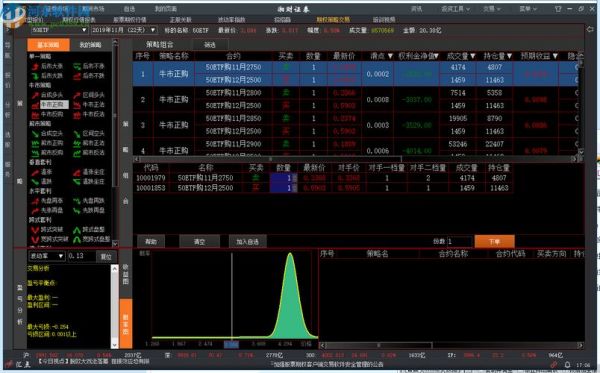Click the blue price marker on chart axis

[x=231, y=344]
